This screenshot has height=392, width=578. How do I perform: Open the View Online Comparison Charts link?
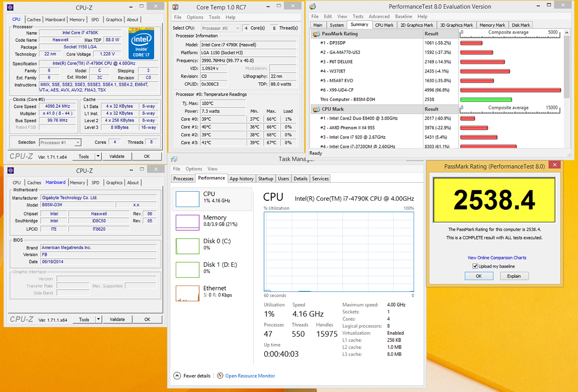(x=497, y=258)
